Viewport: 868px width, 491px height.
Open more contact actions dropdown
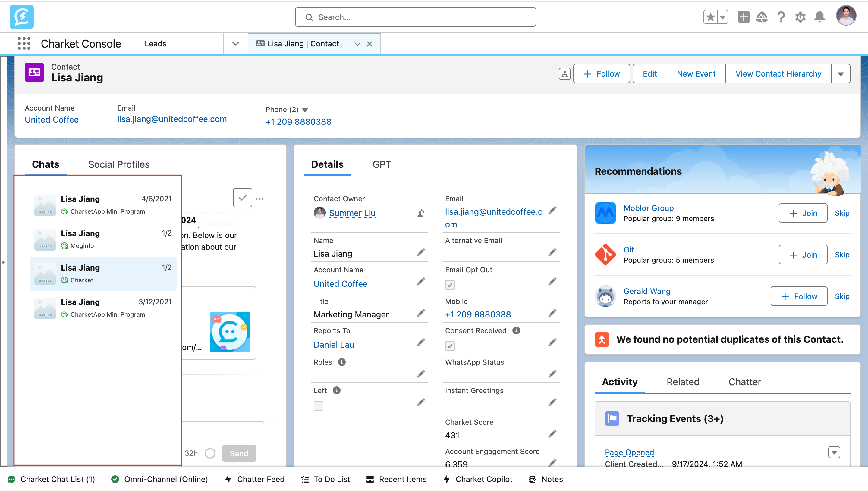click(x=841, y=74)
